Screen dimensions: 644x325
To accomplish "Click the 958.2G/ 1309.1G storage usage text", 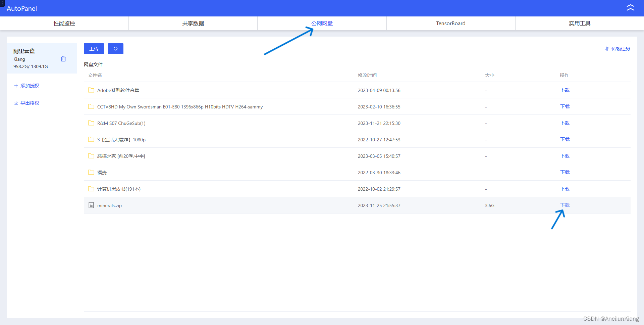I will coord(31,66).
